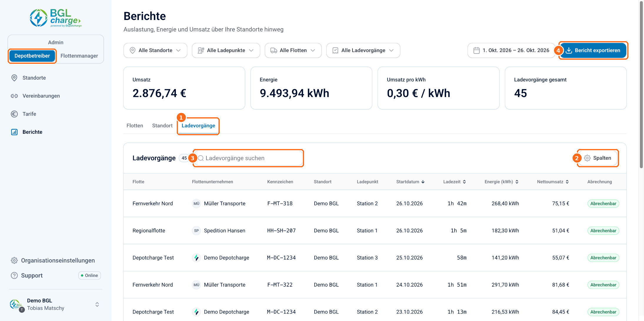Click the Müller Transporte MÜ avatar for F-MT-318

point(196,203)
